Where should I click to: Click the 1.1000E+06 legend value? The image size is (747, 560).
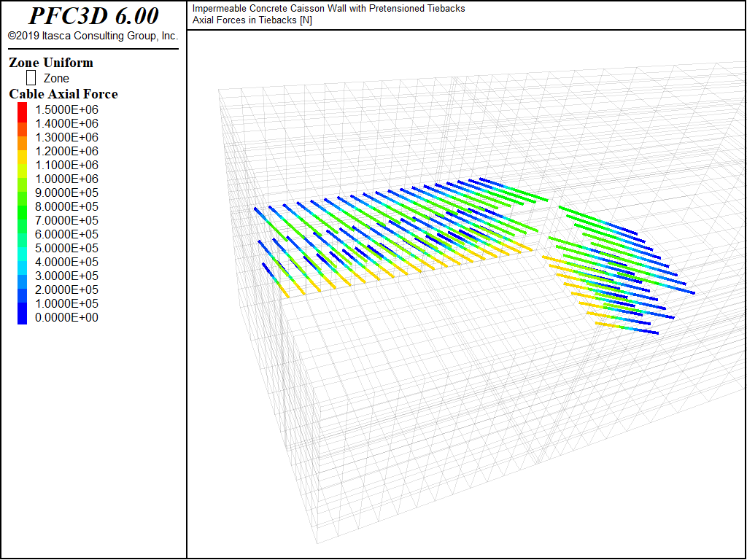tap(66, 165)
